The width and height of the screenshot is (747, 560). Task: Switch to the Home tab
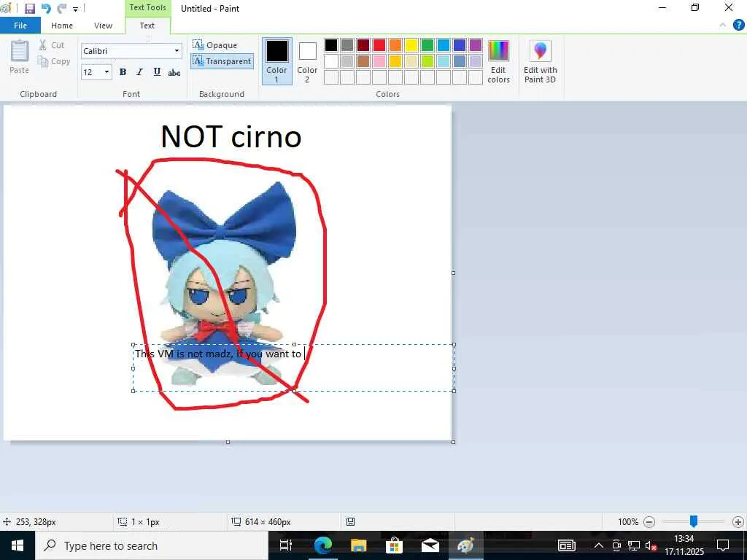click(62, 26)
